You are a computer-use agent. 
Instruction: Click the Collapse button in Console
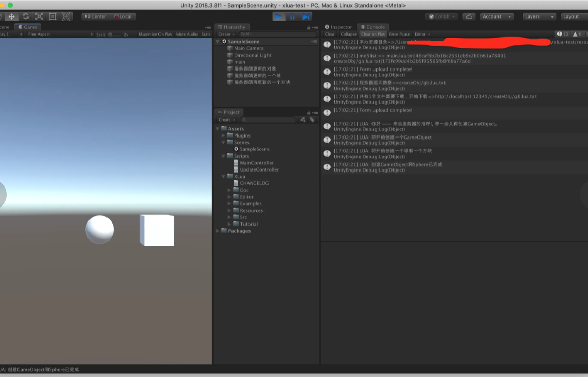pyautogui.click(x=349, y=34)
